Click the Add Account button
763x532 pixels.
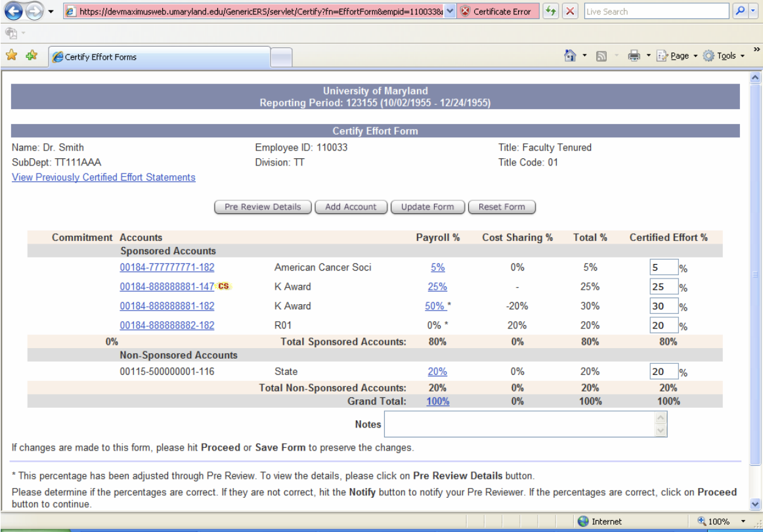pyautogui.click(x=351, y=207)
